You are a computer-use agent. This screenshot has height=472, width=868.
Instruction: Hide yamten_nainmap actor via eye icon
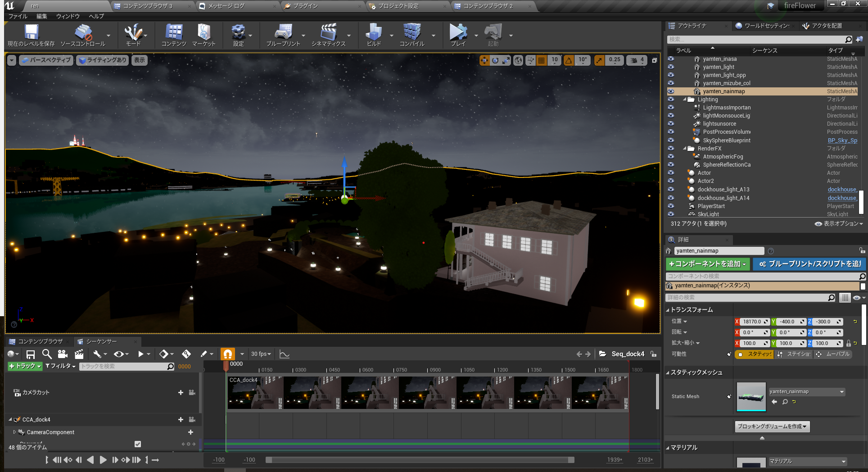(x=671, y=91)
